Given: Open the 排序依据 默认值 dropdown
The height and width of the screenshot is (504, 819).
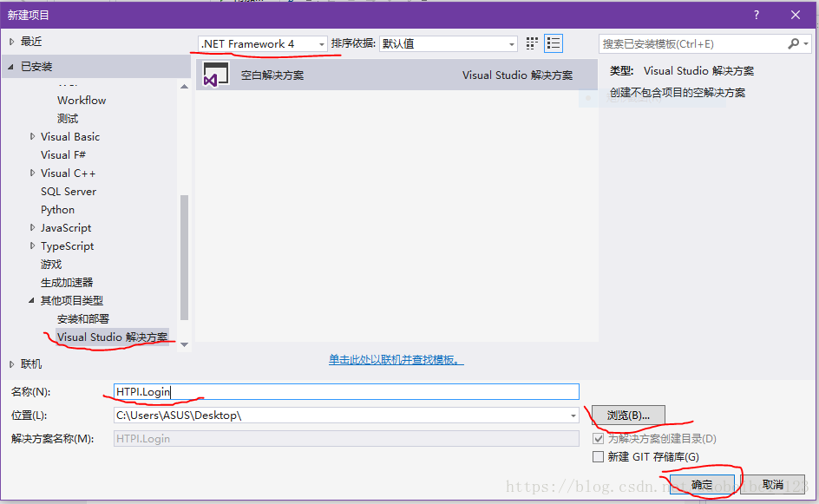Looking at the screenshot, I should [x=449, y=44].
